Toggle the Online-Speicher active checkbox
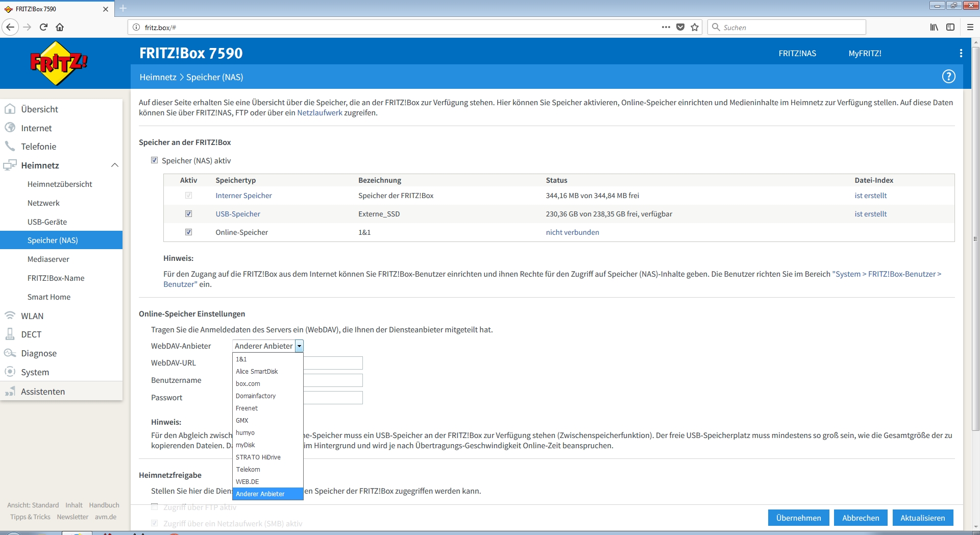This screenshot has width=980, height=535. (189, 232)
